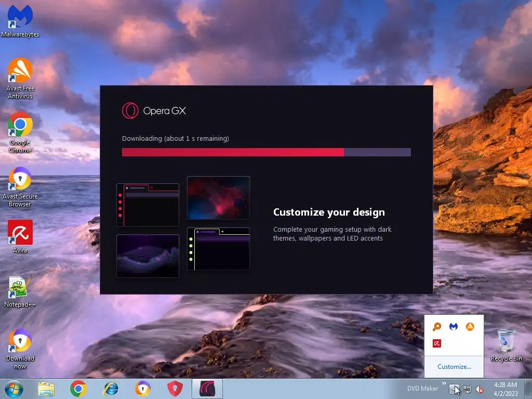Open Windows Explorer from the taskbar

coord(46,389)
